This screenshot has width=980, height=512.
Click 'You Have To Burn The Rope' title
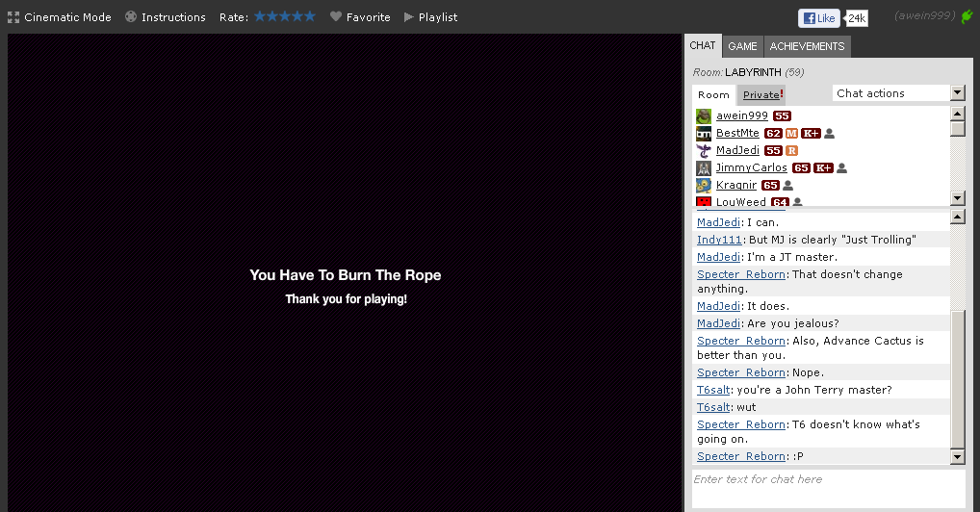[x=345, y=275]
